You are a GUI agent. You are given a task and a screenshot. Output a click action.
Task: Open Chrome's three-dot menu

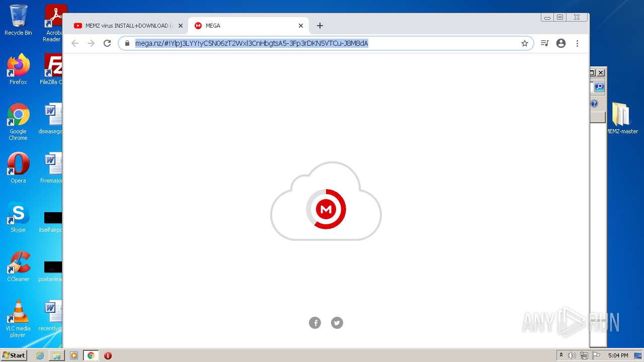click(577, 43)
